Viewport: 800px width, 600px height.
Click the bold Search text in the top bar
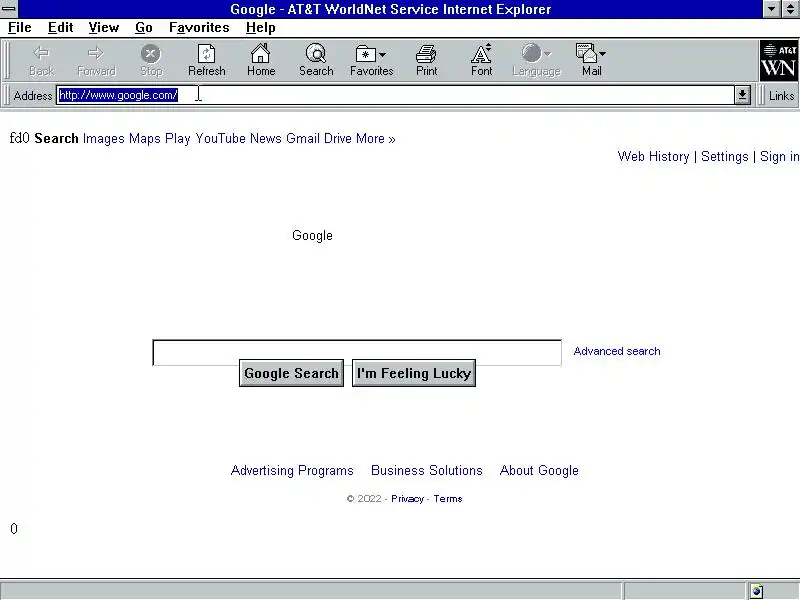click(x=56, y=139)
